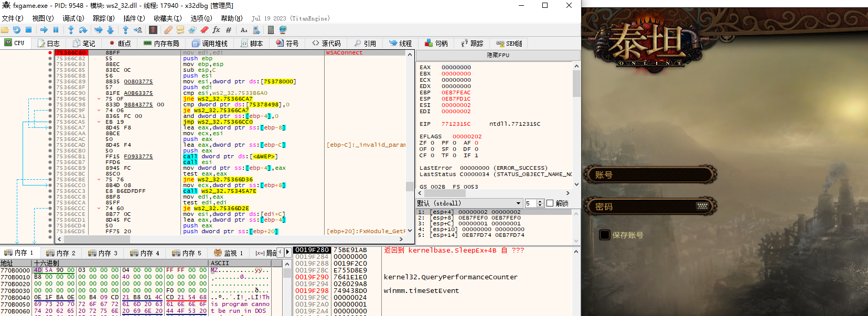868x316 pixels.
Task: Click the blue stop debugging square
Action: (28, 30)
